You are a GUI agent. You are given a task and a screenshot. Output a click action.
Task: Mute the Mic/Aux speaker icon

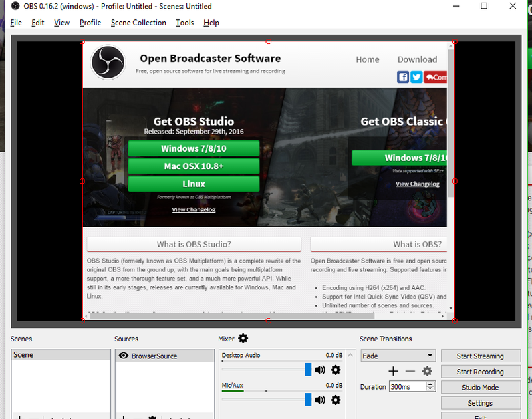pos(320,400)
